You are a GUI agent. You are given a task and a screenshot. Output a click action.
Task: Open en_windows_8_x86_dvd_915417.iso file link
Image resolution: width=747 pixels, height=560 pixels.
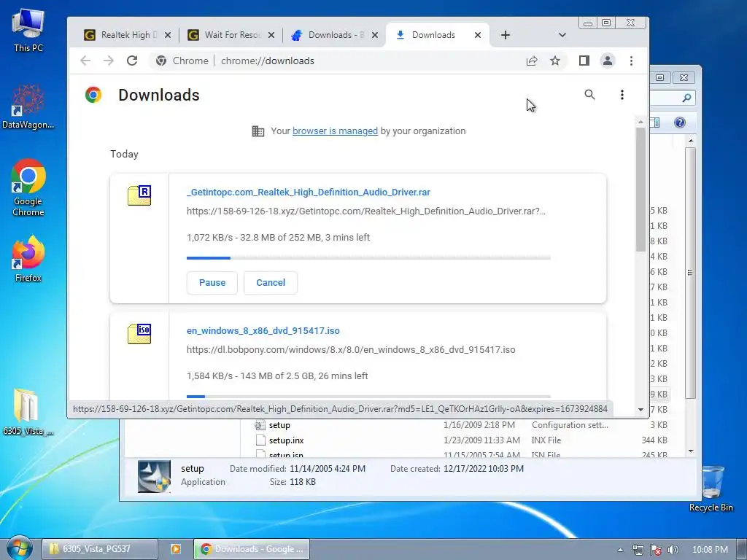pyautogui.click(x=263, y=330)
